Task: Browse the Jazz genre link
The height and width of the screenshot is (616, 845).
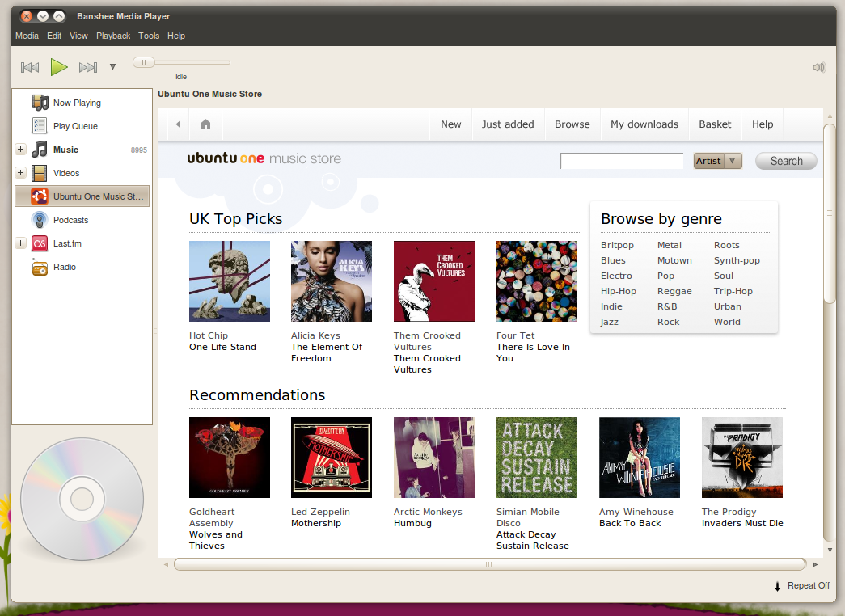Action: (x=609, y=322)
